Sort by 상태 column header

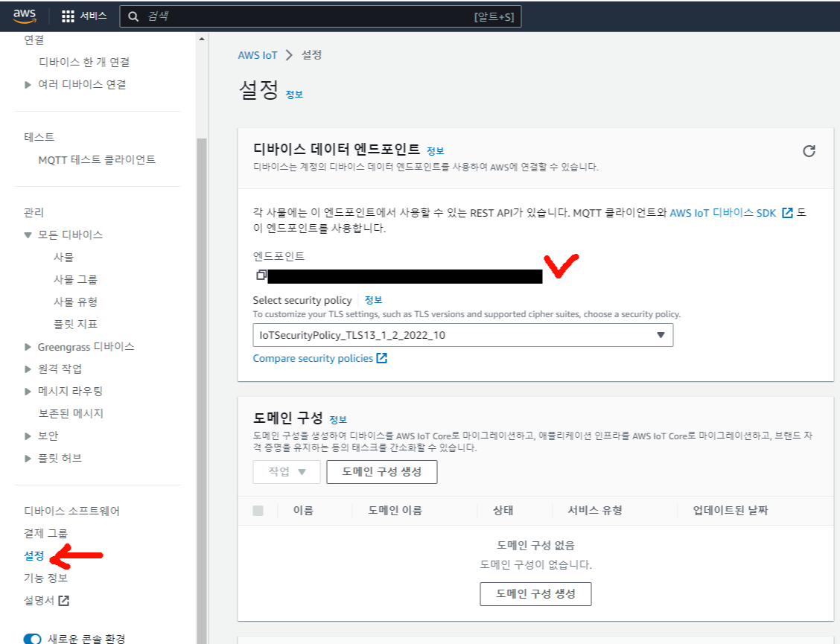[503, 511]
